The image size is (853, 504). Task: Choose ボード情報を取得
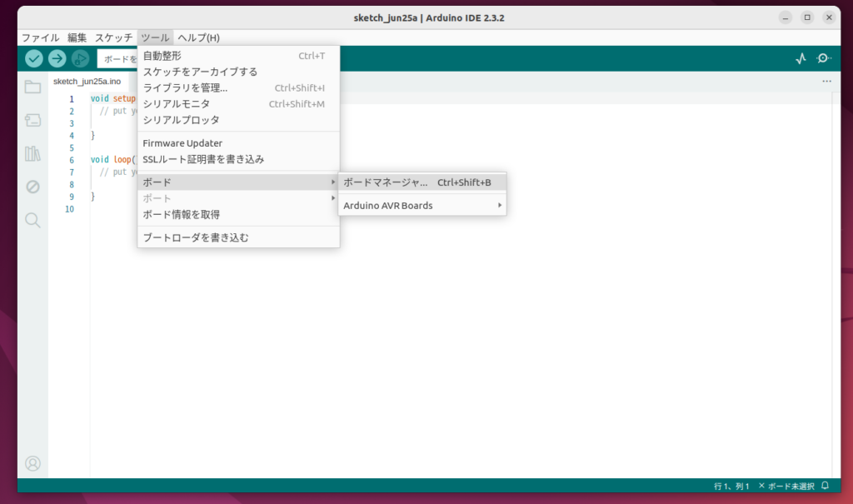[x=238, y=214]
